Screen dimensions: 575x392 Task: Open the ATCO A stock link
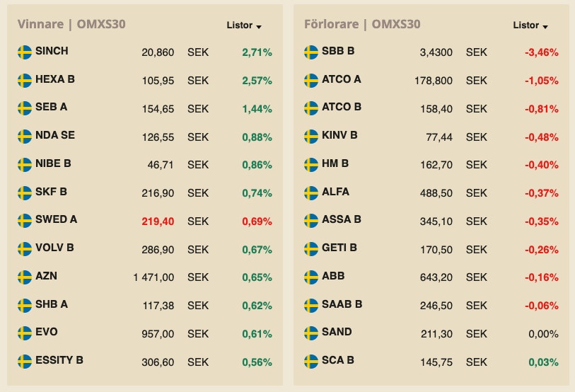coord(341,79)
